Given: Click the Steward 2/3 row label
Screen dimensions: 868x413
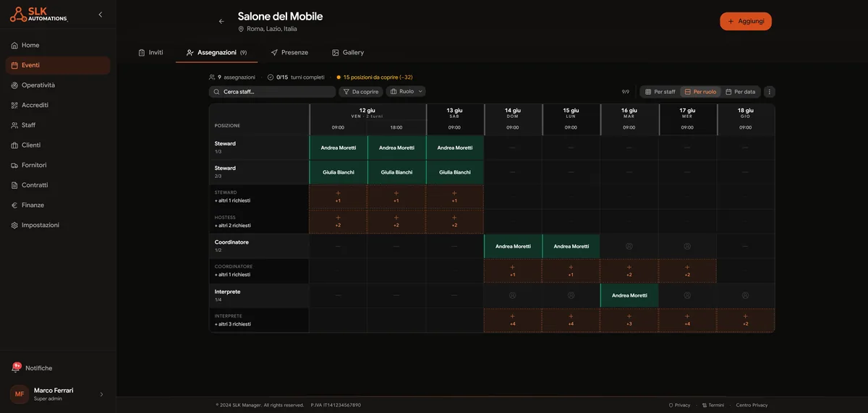Looking at the screenshot, I should coord(259,172).
